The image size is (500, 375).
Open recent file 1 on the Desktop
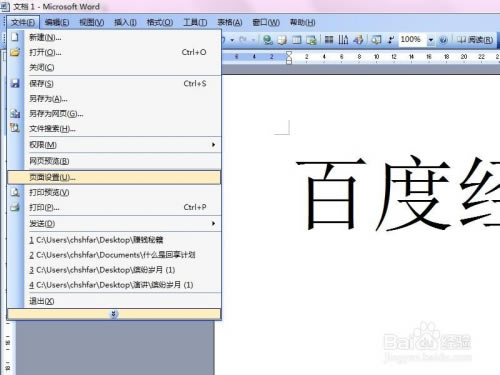(114, 240)
